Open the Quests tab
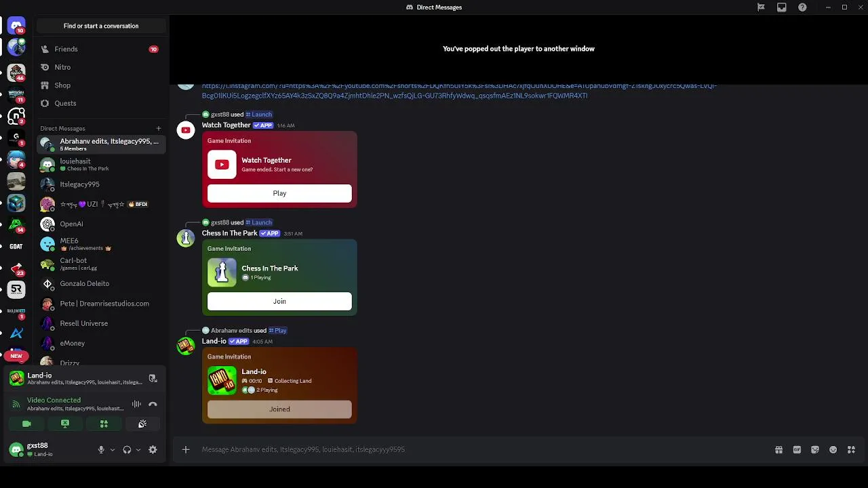 pyautogui.click(x=101, y=103)
